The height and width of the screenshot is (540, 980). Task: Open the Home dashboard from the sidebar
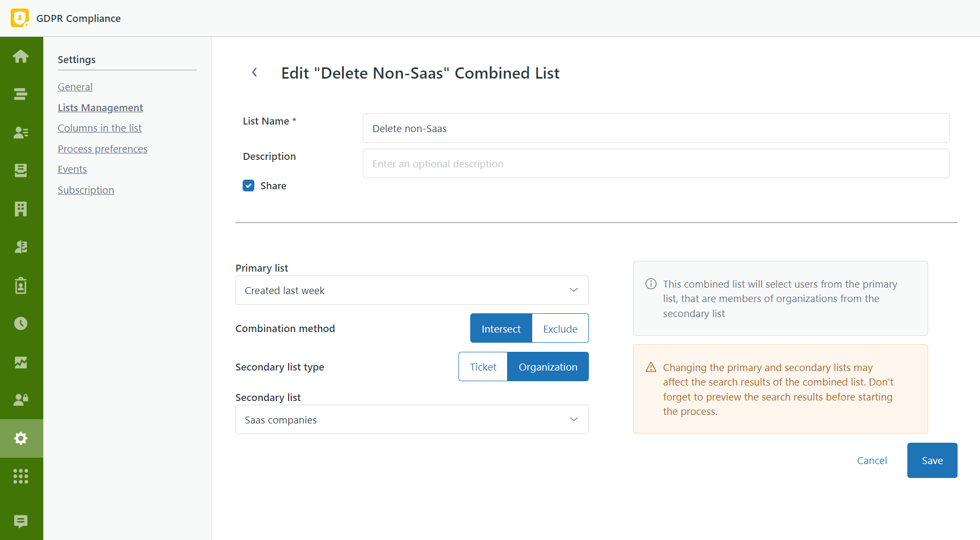coord(21,56)
